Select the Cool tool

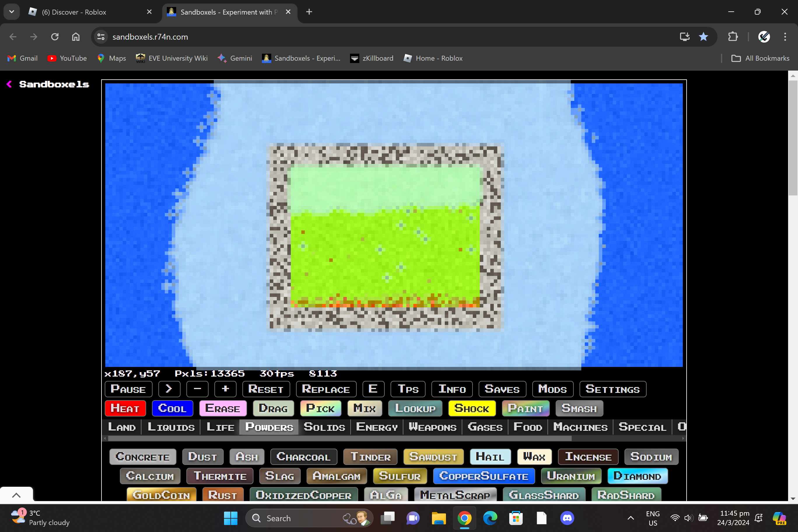(x=172, y=408)
